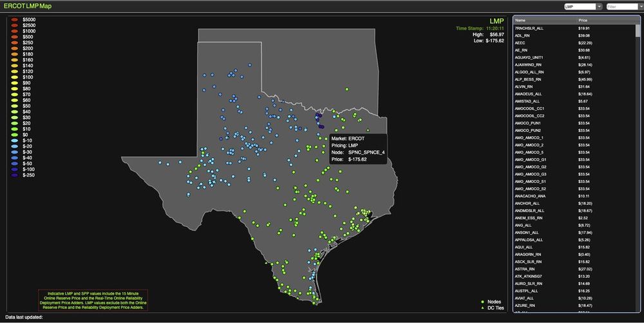Image resolution: width=644 pixels, height=323 pixels.
Task: Open the LMP pricing type dropdown
Action: (x=583, y=6)
